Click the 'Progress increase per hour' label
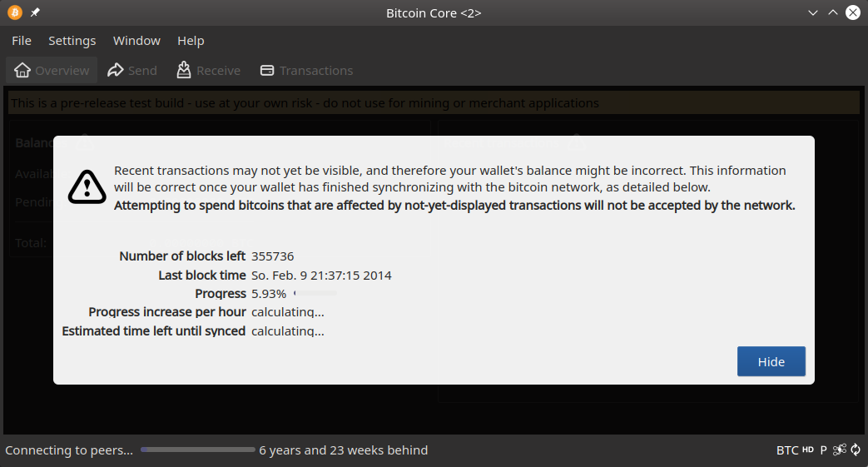Image resolution: width=868 pixels, height=467 pixels. 167,312
